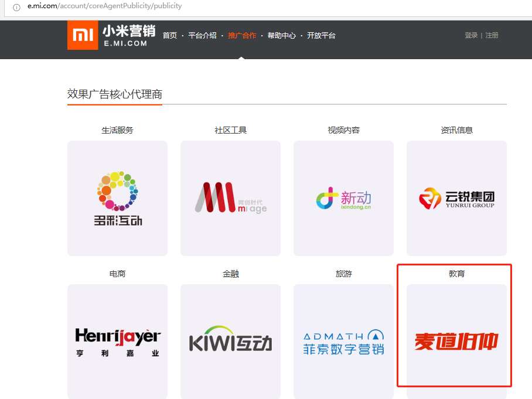This screenshot has width=532, height=399.
Task: Select the 教育 category label
Action: tap(456, 273)
